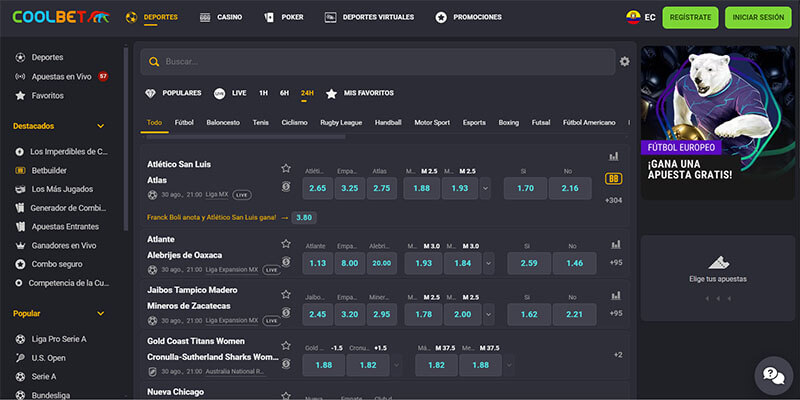This screenshot has width=800, height=400.
Task: Collapse the Popular section
Action: [100, 313]
